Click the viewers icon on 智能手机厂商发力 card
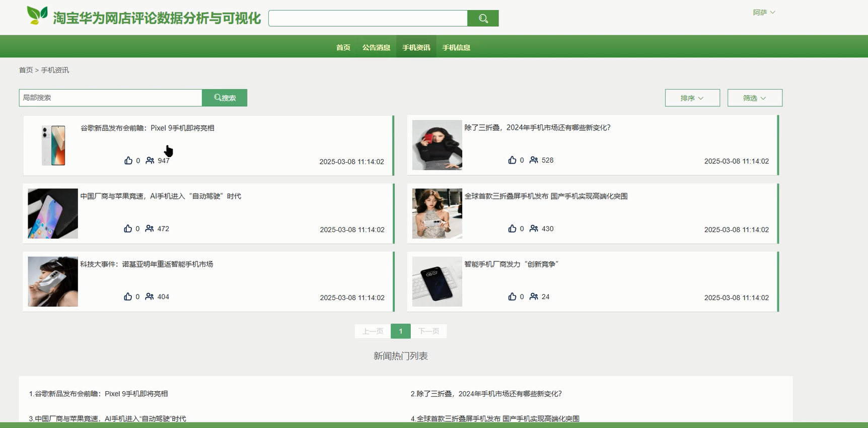The height and width of the screenshot is (428, 868). [534, 297]
